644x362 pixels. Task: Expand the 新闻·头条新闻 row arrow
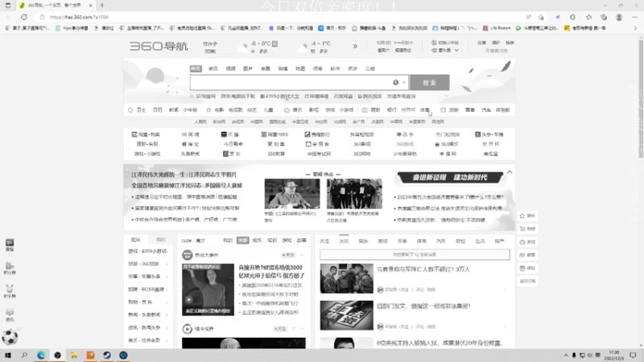pyautogui.click(x=167, y=315)
